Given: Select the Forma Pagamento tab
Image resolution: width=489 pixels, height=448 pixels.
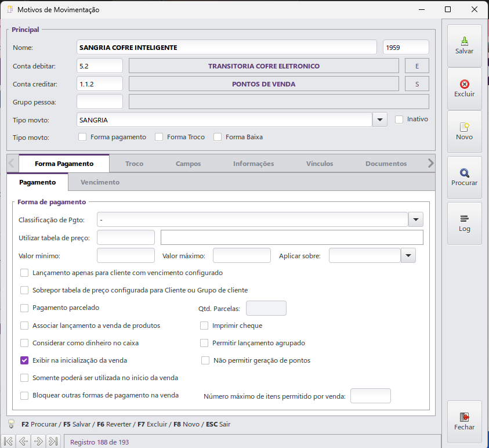Looking at the screenshot, I should click(64, 164).
